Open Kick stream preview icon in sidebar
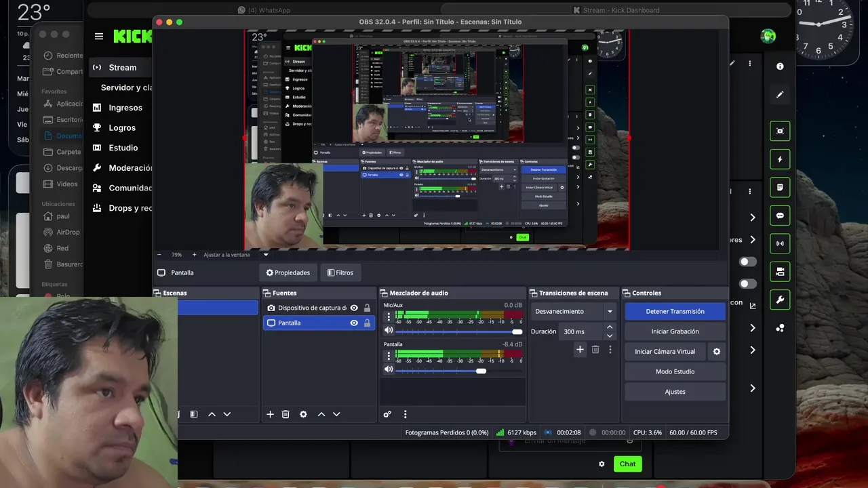The height and width of the screenshot is (488, 868). [x=780, y=131]
